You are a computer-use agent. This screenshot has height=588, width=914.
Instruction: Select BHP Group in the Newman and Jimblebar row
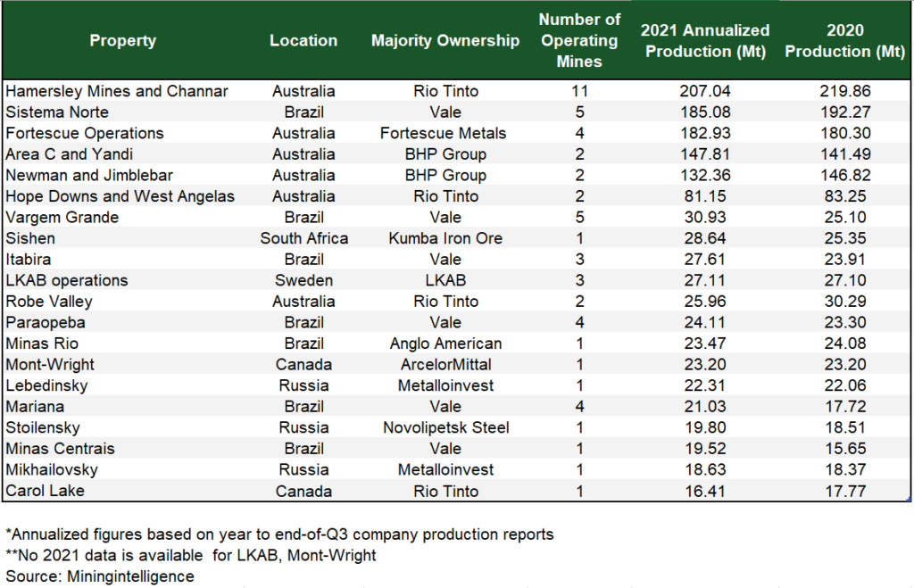pyautogui.click(x=446, y=176)
